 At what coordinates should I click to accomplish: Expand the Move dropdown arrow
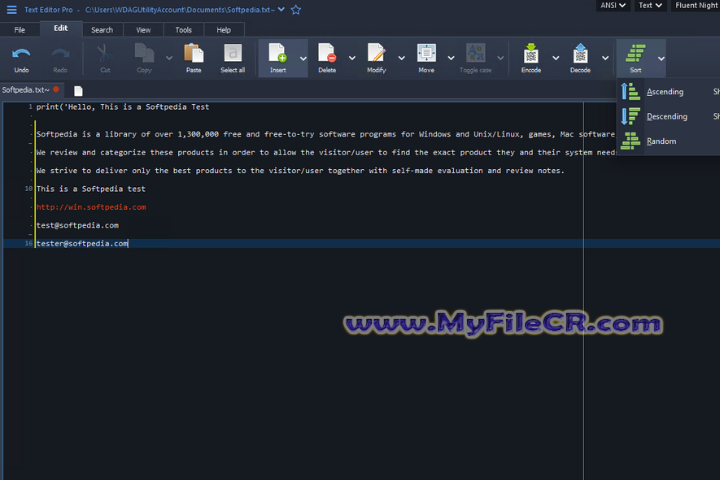click(451, 58)
